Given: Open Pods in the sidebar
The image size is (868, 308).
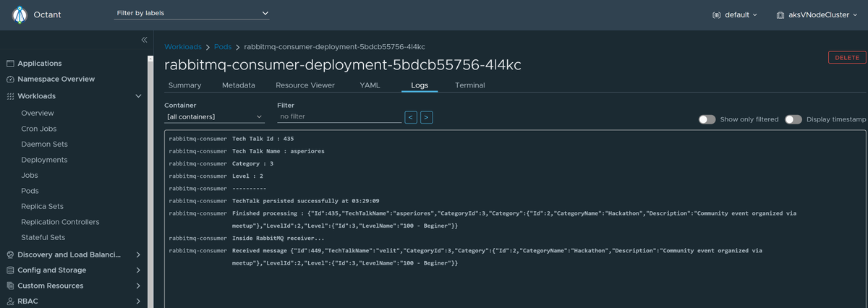Looking at the screenshot, I should point(30,191).
